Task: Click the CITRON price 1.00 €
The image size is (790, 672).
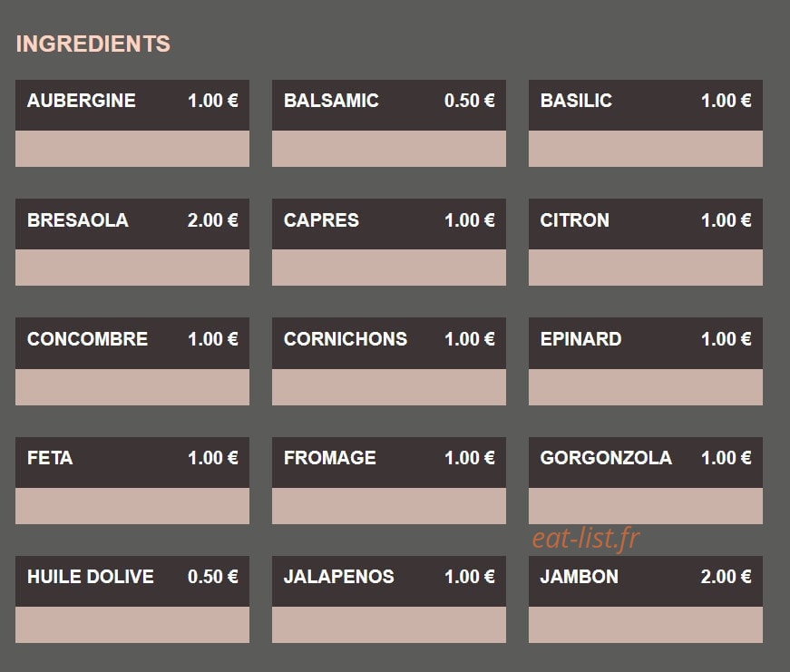Action: tap(726, 220)
